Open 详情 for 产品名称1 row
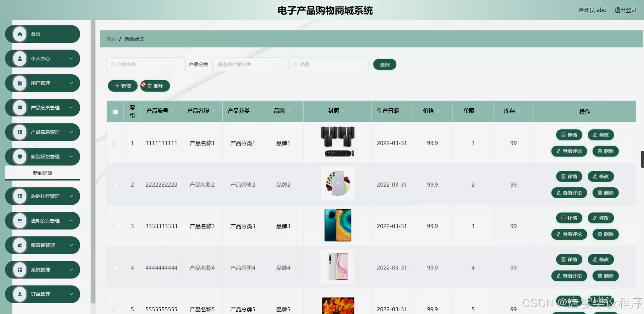The width and height of the screenshot is (644, 314). (x=569, y=135)
